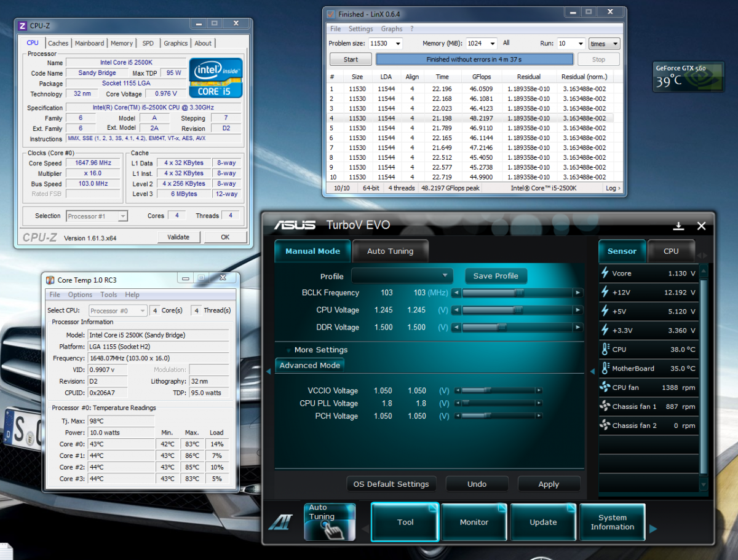This screenshot has height=560, width=738.
Task: Click right arrow of VCCIO Voltage slider
Action: coord(539,390)
